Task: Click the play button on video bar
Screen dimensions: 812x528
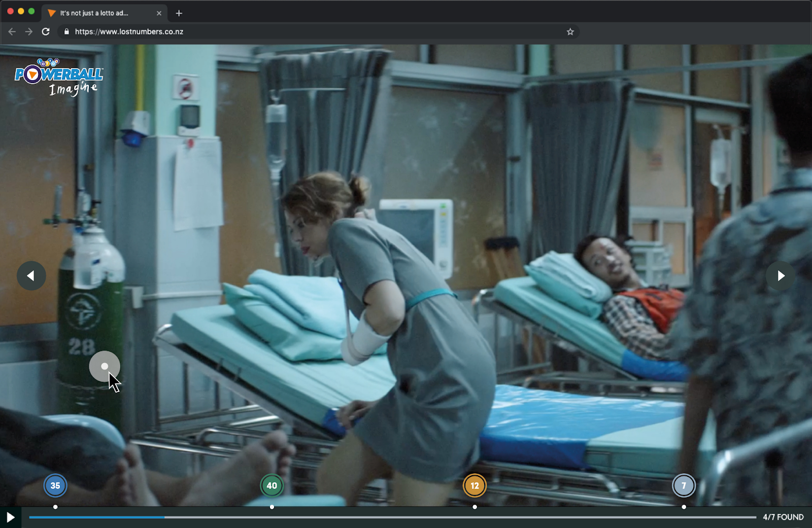Action: coord(10,517)
